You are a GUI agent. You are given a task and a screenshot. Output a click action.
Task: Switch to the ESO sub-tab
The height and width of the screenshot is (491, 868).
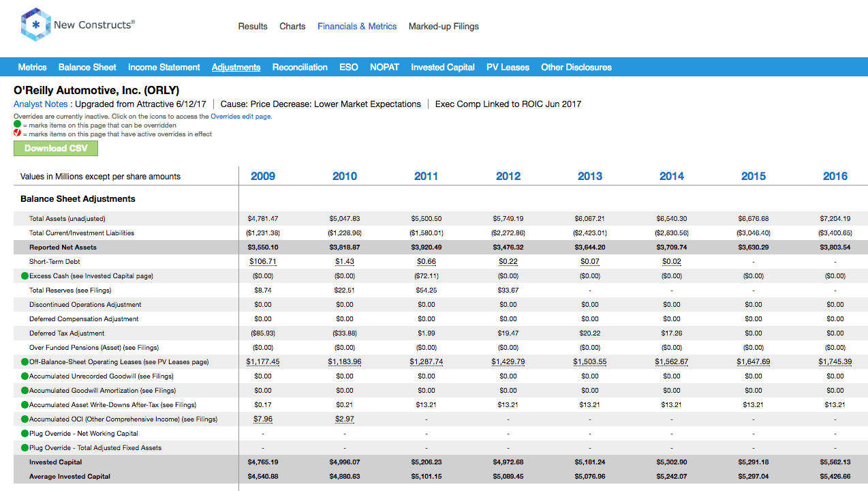coord(349,67)
